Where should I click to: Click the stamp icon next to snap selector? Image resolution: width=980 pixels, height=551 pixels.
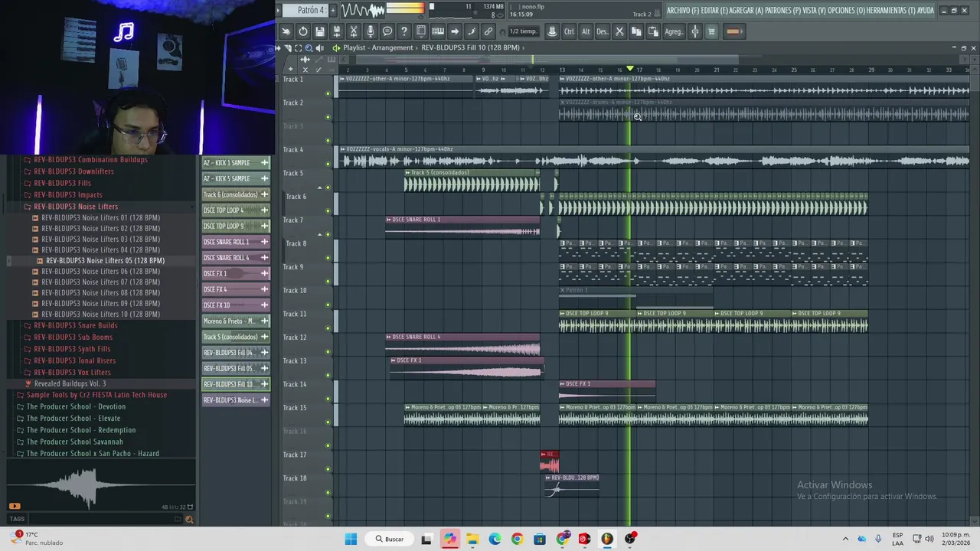552,31
